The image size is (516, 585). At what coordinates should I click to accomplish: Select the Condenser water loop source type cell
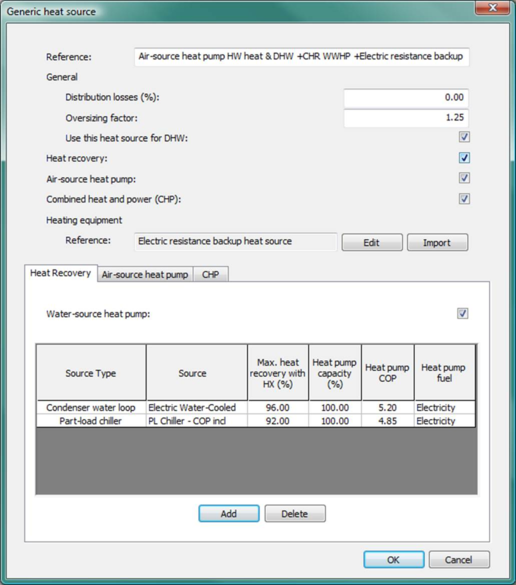pyautogui.click(x=91, y=407)
